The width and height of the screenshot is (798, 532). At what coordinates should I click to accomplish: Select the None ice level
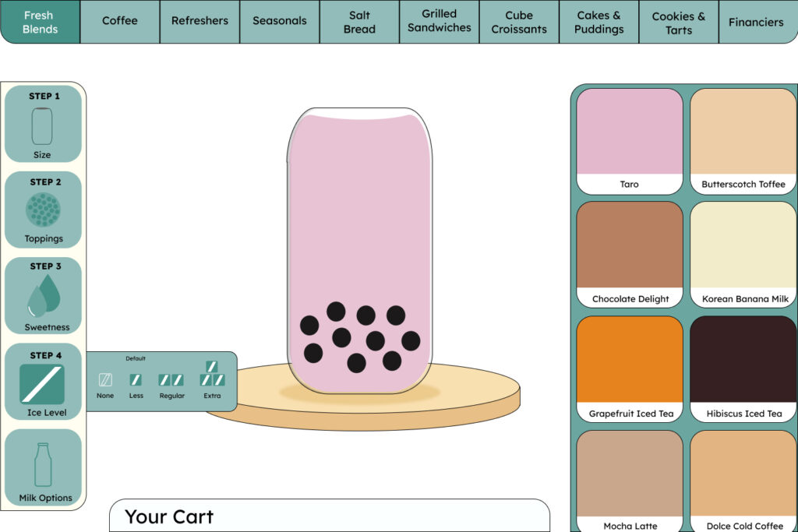[105, 381]
